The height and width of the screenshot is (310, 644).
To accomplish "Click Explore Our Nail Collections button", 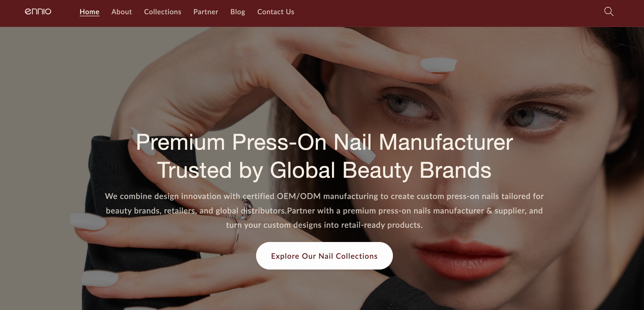I will coord(324,256).
